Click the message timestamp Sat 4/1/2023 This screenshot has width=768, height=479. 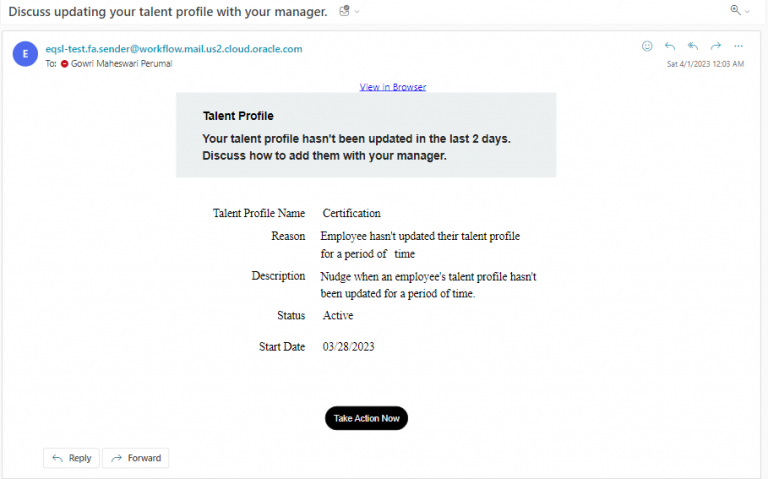point(705,64)
